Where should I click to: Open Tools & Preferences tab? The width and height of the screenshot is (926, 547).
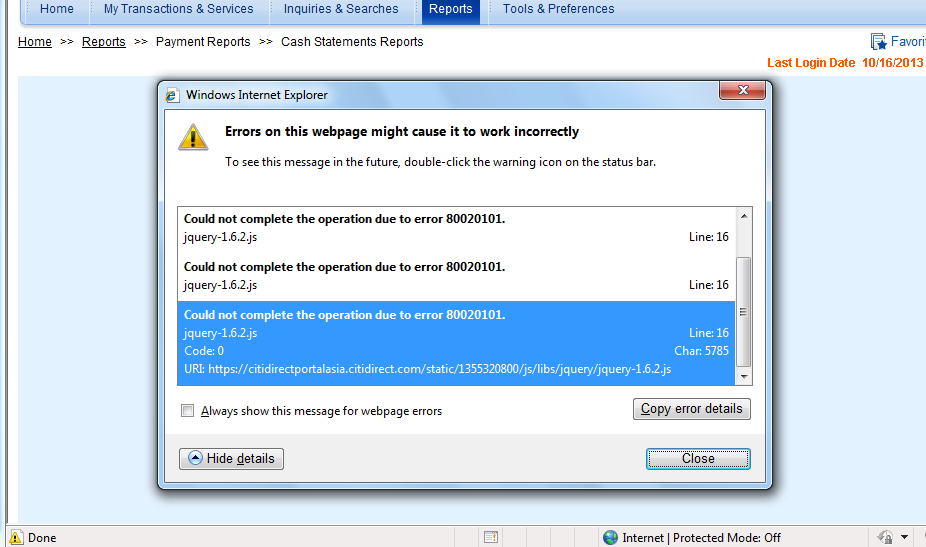[x=558, y=9]
